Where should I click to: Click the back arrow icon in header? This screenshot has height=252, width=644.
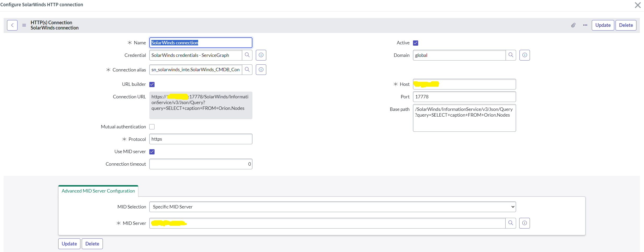click(12, 25)
